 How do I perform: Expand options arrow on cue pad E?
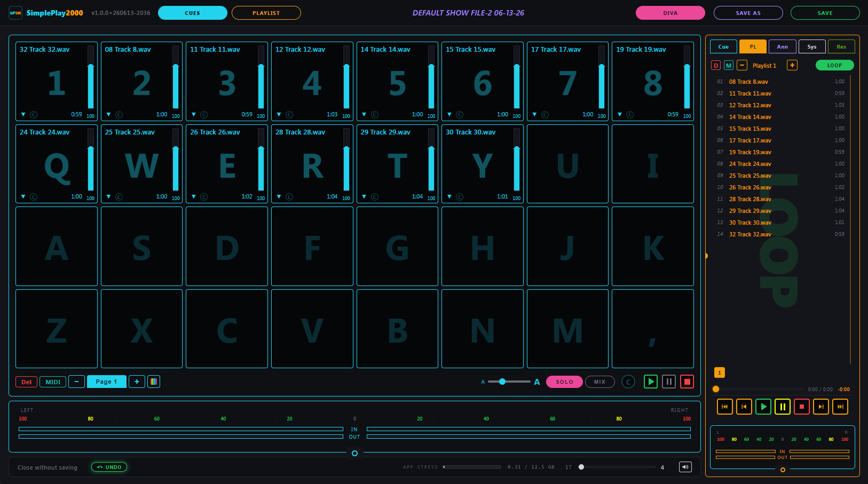click(x=194, y=197)
